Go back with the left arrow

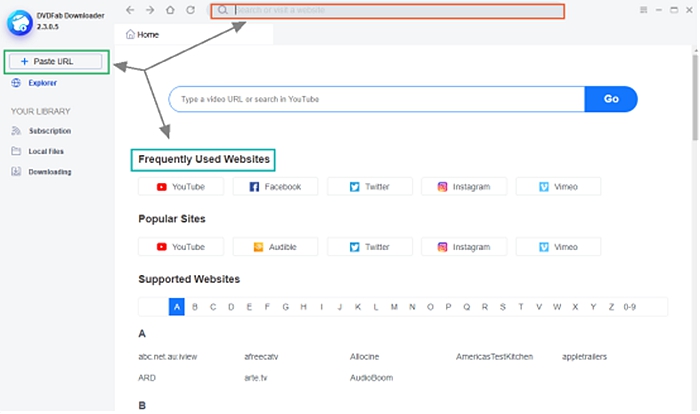(x=130, y=10)
